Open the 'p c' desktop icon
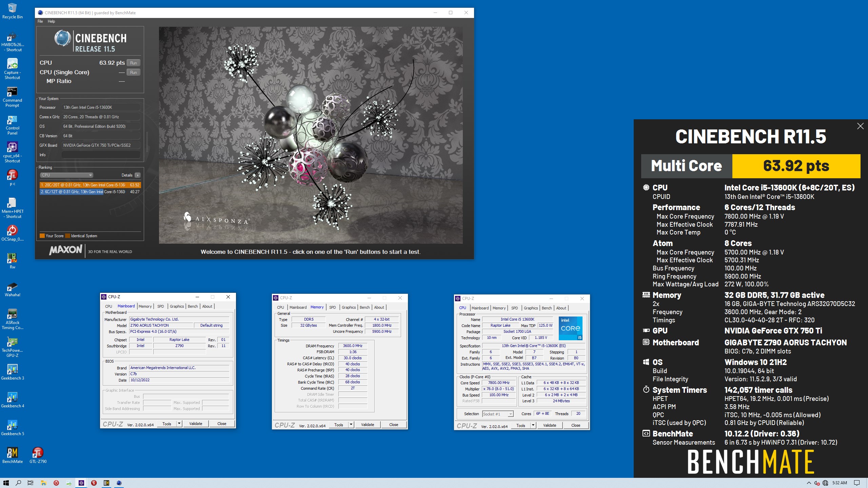The width and height of the screenshot is (868, 488). [13, 178]
